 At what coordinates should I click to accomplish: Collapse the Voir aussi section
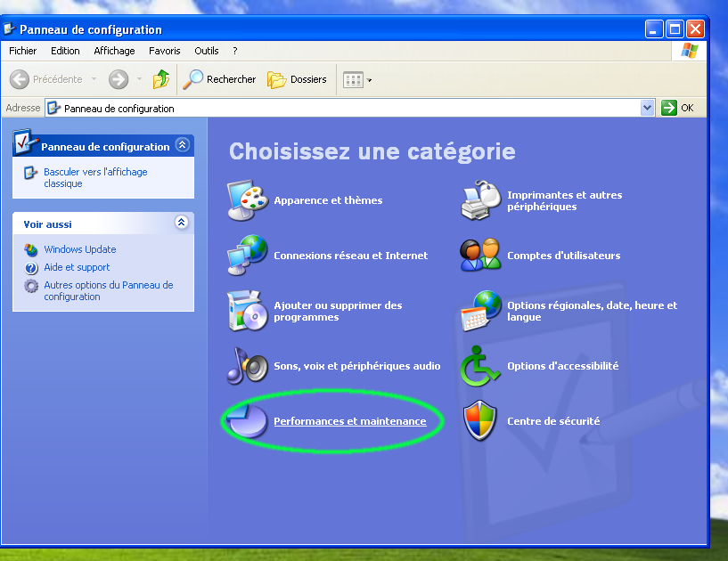click(x=182, y=223)
